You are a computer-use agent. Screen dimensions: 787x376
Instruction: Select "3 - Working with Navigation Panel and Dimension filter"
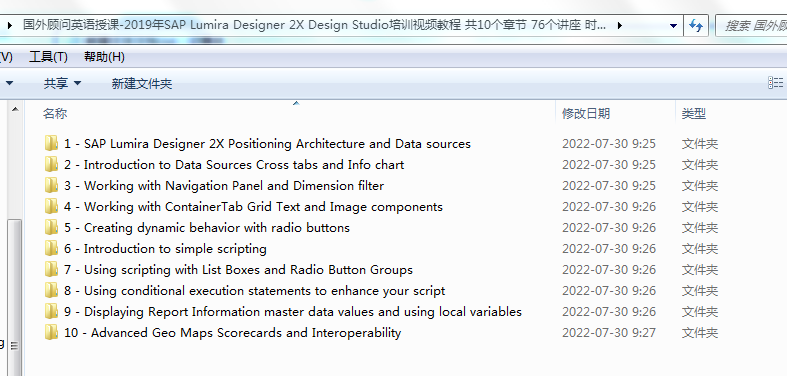[x=224, y=186]
